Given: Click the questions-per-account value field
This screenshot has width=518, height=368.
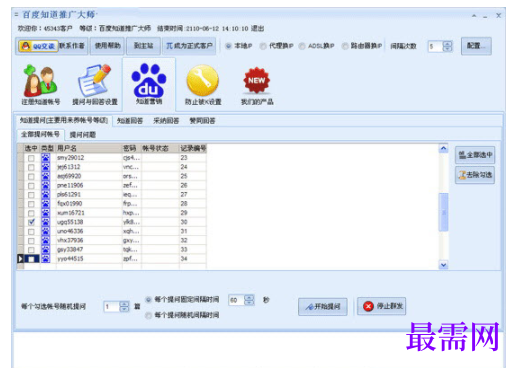Looking at the screenshot, I should 112,306.
